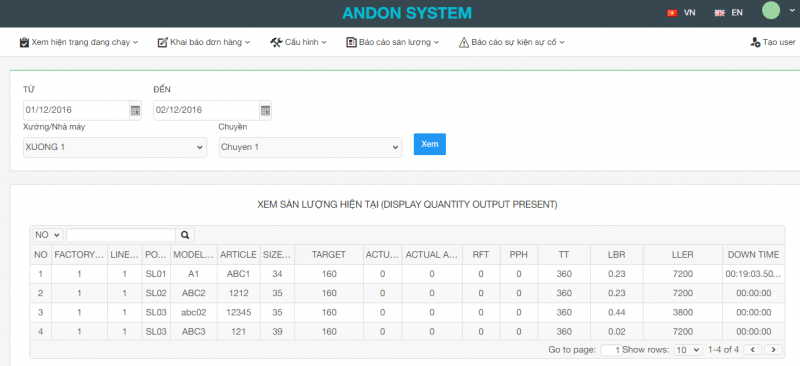Click the SL02 cell in row 2
Screen dimensions: 800x366
[156, 293]
